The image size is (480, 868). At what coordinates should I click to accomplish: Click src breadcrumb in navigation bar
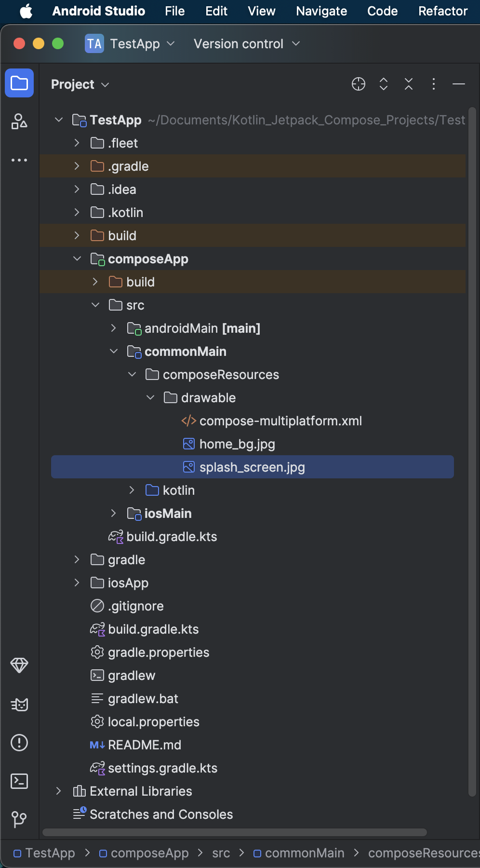[221, 853]
